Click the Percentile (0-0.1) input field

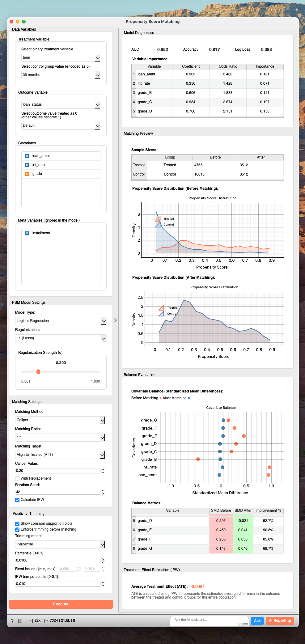[x=58, y=560]
